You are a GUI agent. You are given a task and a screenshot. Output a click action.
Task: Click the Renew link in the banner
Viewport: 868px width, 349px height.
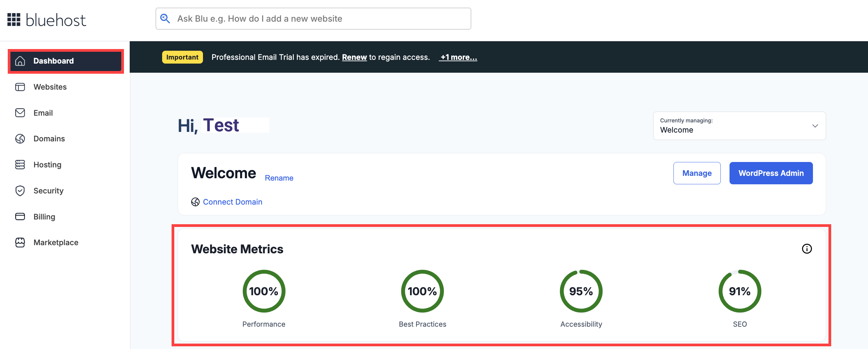pyautogui.click(x=354, y=57)
